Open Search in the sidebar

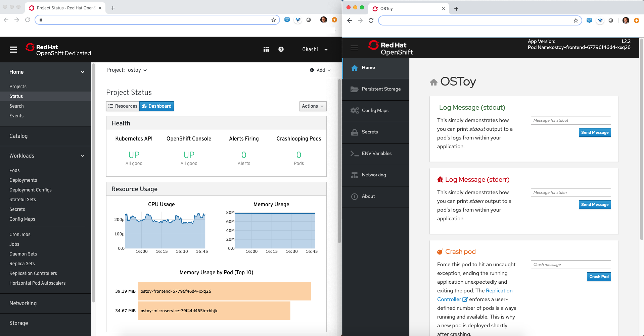tap(16, 106)
